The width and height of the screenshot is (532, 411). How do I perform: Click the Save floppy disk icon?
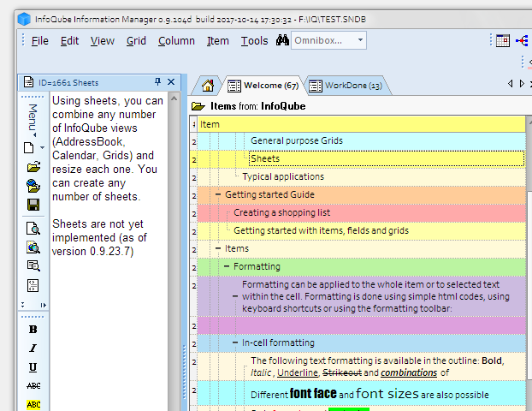[x=33, y=205]
